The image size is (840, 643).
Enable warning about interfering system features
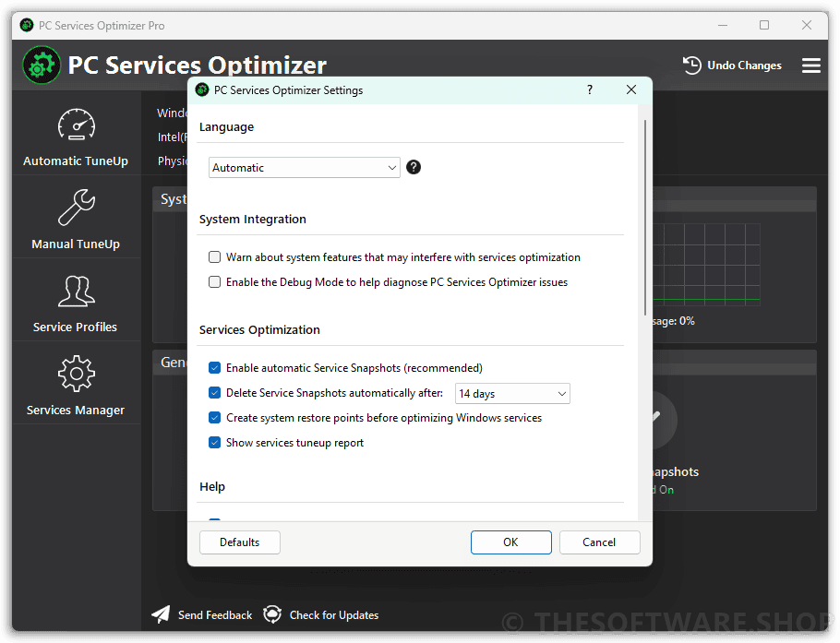click(214, 257)
